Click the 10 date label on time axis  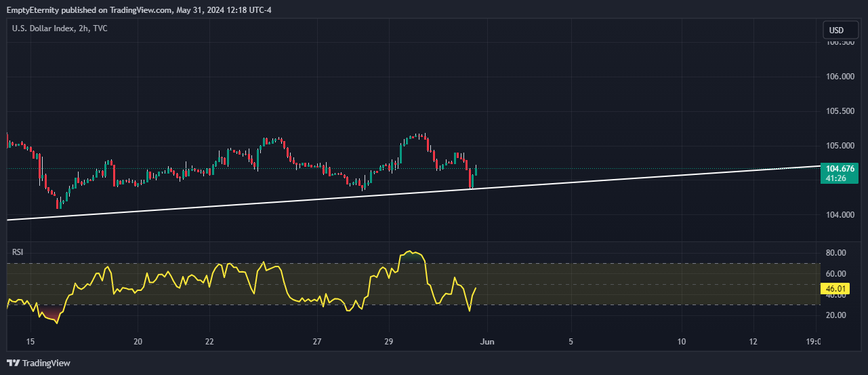tap(681, 341)
